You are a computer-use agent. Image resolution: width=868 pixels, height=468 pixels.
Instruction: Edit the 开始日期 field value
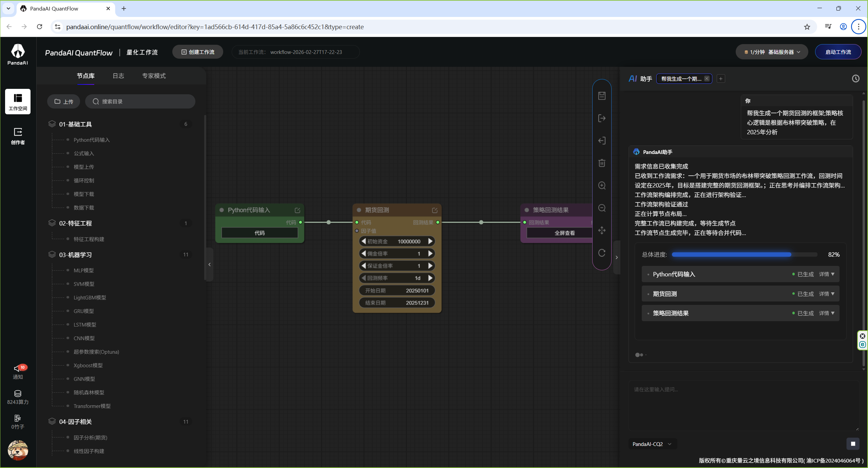click(x=397, y=291)
